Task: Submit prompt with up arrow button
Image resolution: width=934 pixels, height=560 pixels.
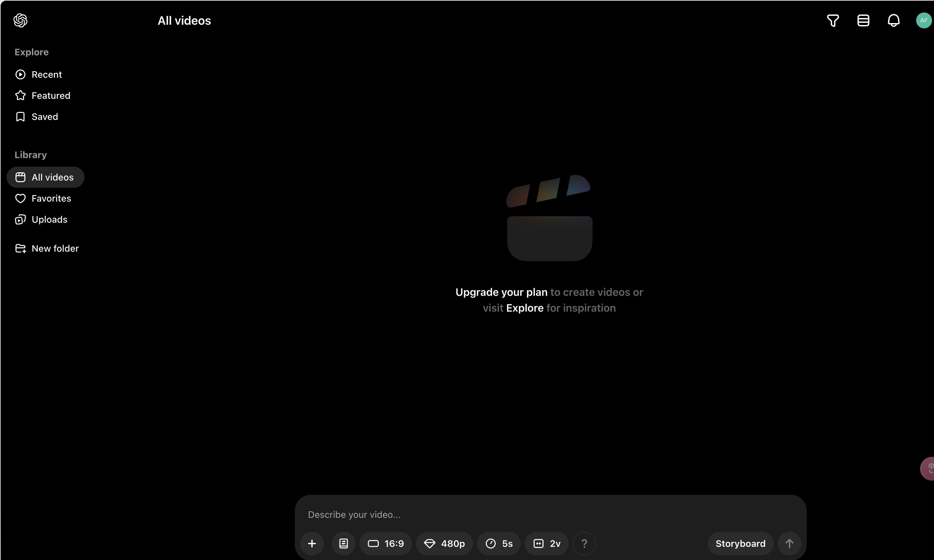Action: coord(789,544)
